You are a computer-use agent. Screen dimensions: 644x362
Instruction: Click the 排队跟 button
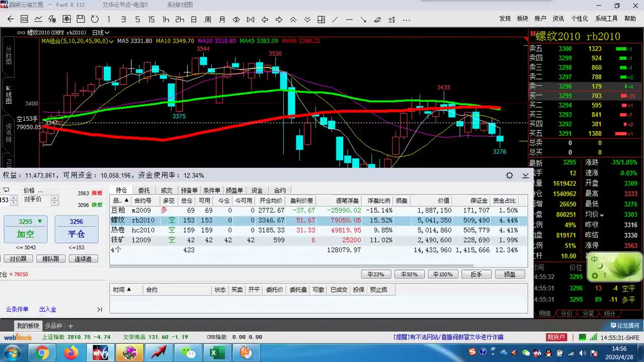point(51,259)
